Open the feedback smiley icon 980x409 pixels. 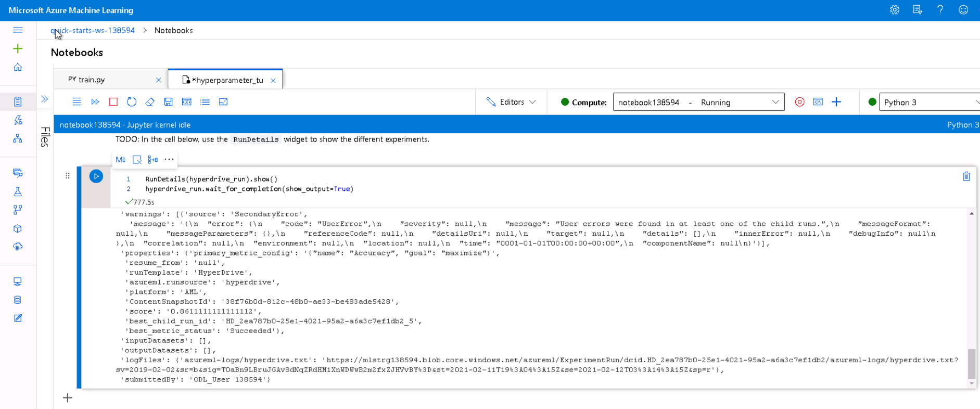pyautogui.click(x=963, y=10)
